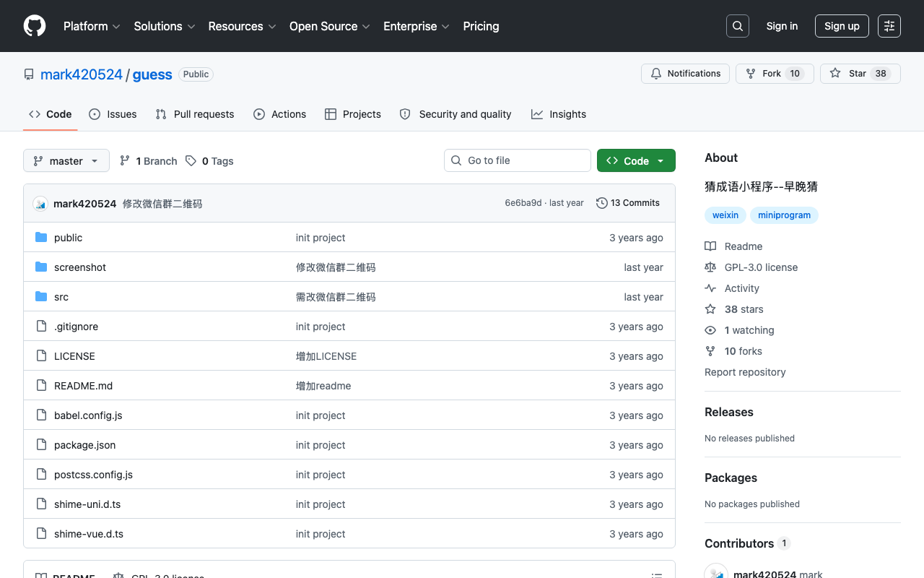Open the Insights tab
This screenshot has width=924, height=578.
tap(559, 114)
